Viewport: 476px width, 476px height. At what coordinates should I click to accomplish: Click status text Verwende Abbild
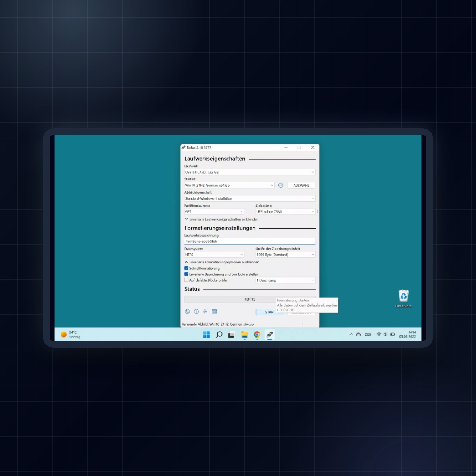pyautogui.click(x=218, y=324)
